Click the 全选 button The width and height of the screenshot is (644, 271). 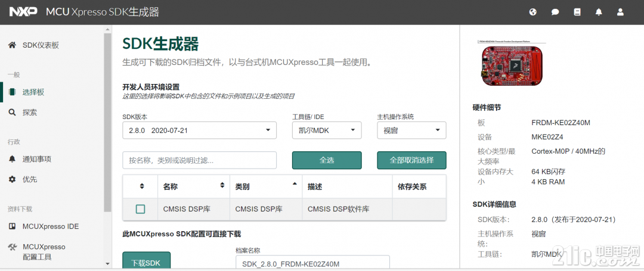327,160
